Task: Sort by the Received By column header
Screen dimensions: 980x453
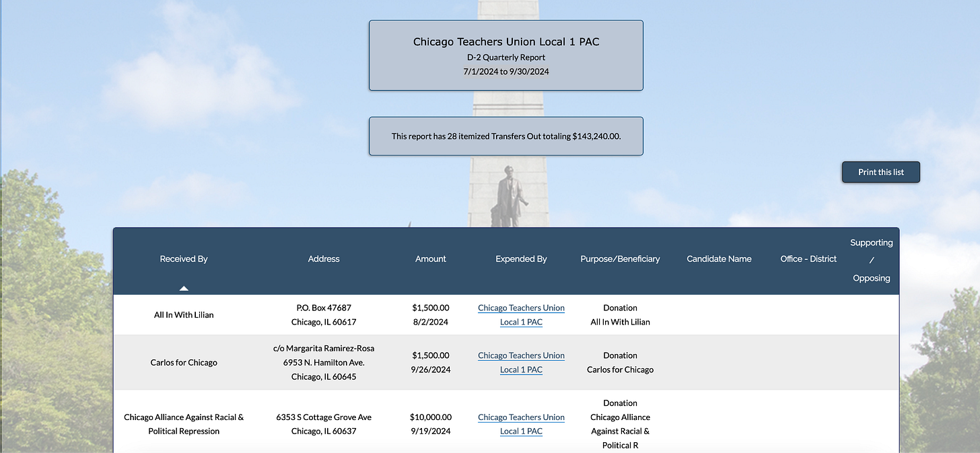Action: tap(184, 259)
